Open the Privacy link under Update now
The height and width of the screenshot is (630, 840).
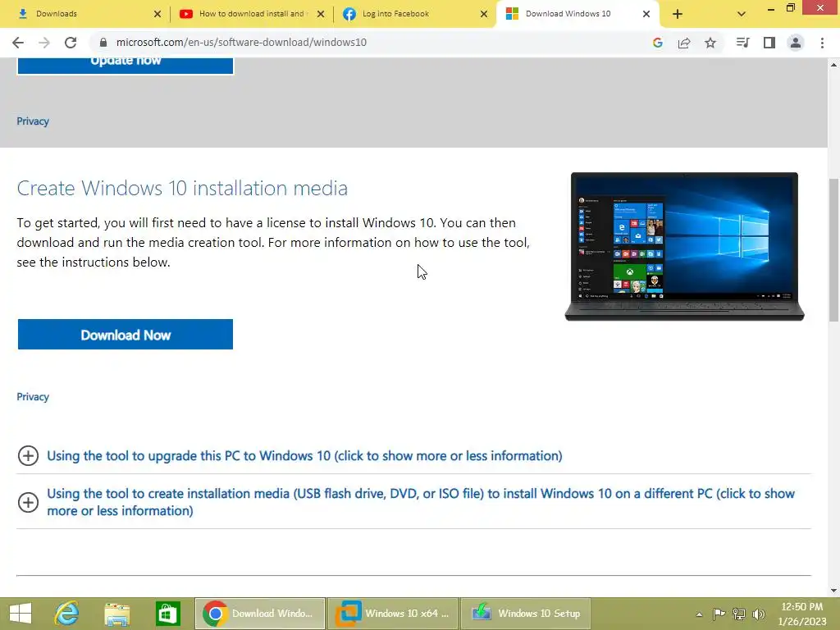[33, 121]
